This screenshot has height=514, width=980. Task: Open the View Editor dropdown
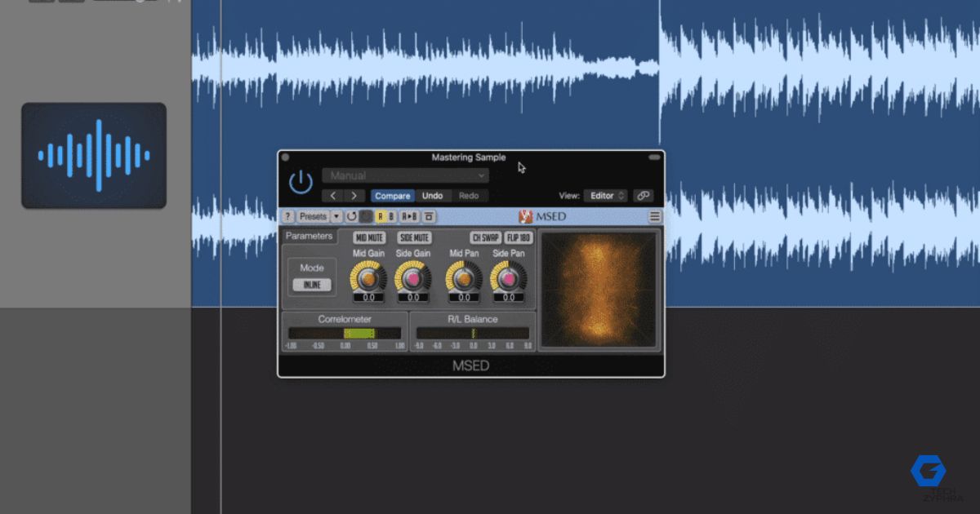[x=606, y=196]
